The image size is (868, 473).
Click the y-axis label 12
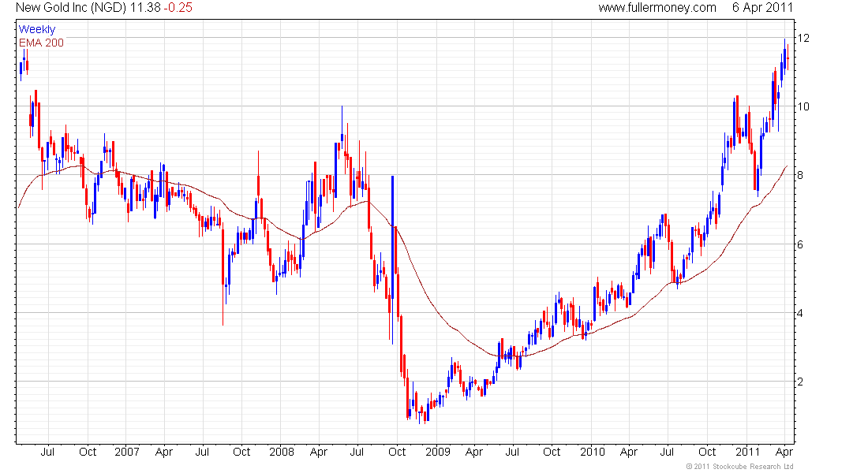pos(803,38)
